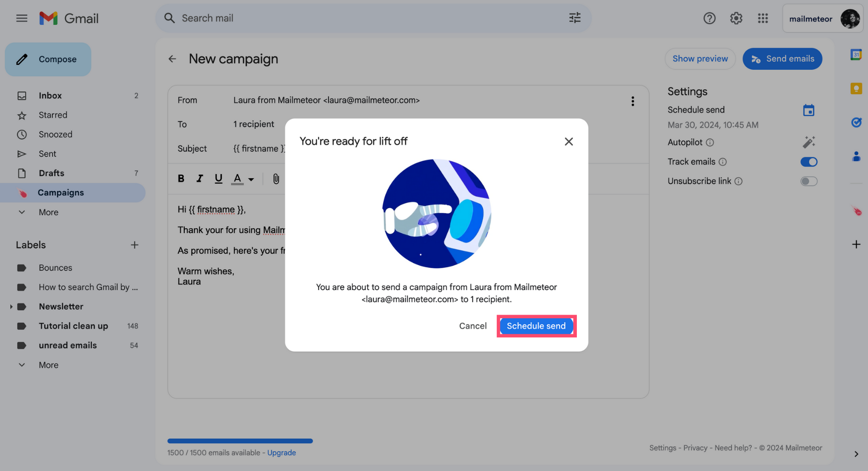868x471 pixels.
Task: Click the attach file paperclip icon
Action: [276, 179]
